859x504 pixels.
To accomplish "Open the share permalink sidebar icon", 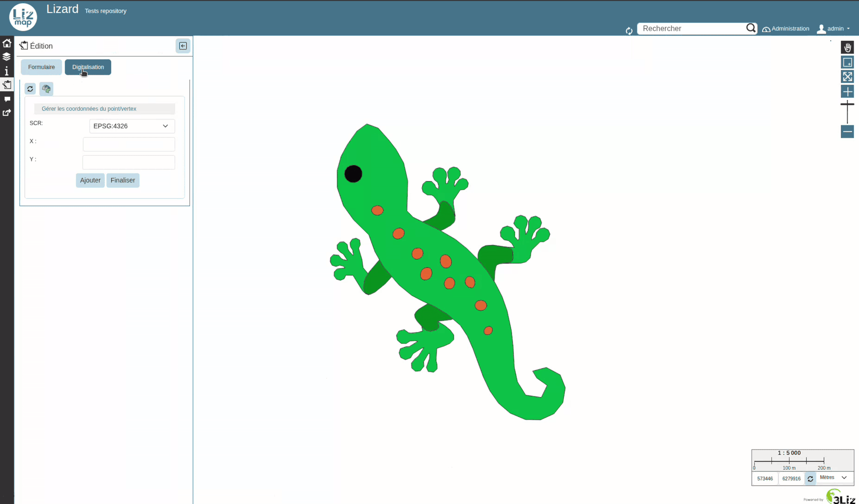I will [7, 112].
